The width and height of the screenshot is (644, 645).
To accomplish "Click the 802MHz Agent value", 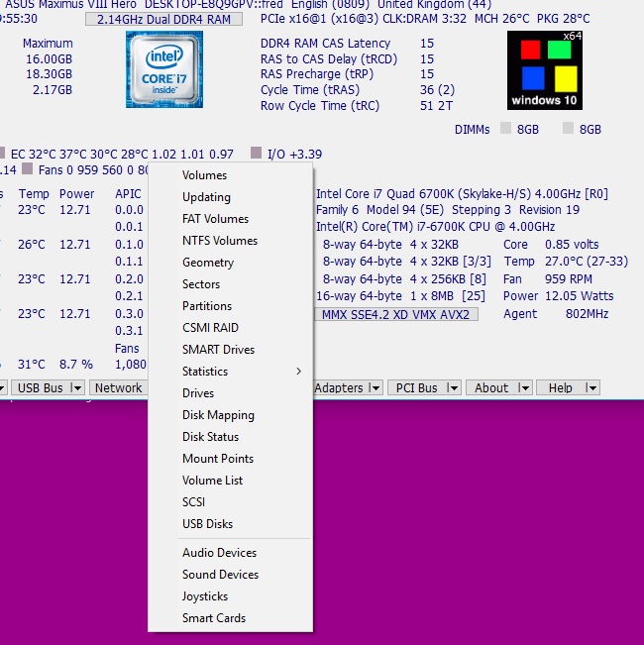I will [x=587, y=314].
